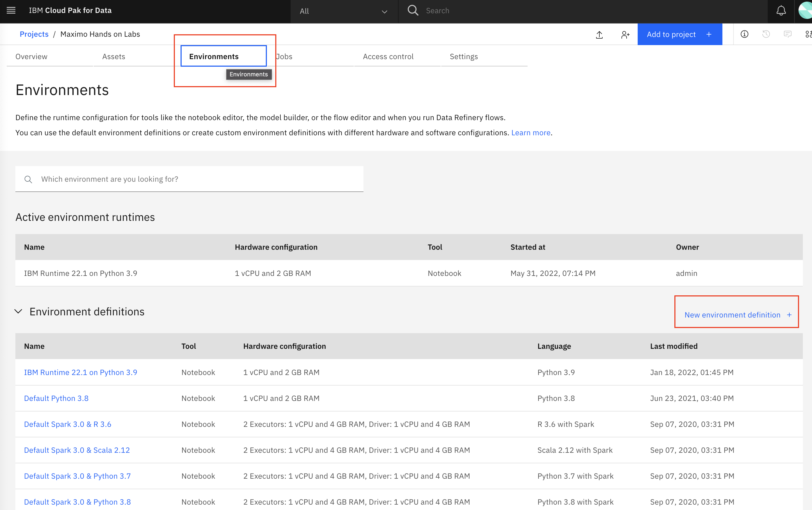Click 'R 3.6 with Spark' language cell
Screen dimensions: 812x510
tap(566, 424)
